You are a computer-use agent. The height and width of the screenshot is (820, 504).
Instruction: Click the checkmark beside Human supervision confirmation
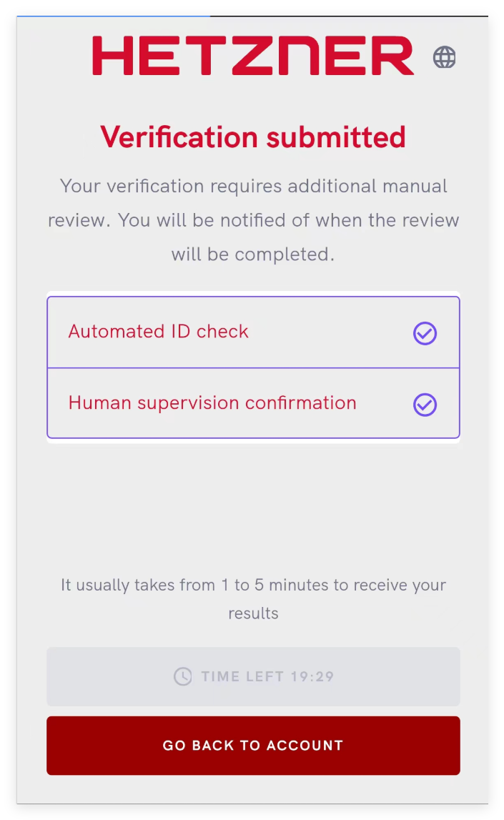pyautogui.click(x=425, y=405)
